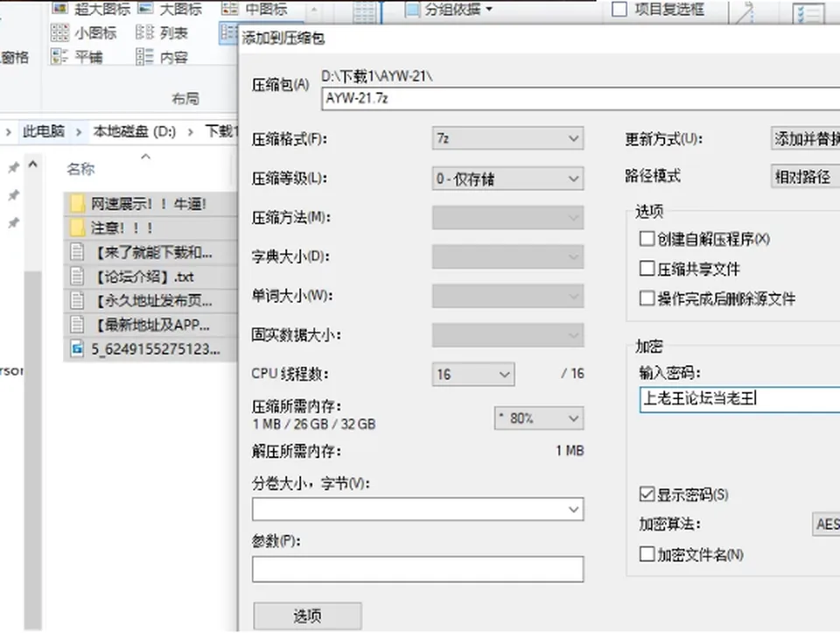Uncheck the 显示密码 checkbox
840x633 pixels.
pos(647,494)
